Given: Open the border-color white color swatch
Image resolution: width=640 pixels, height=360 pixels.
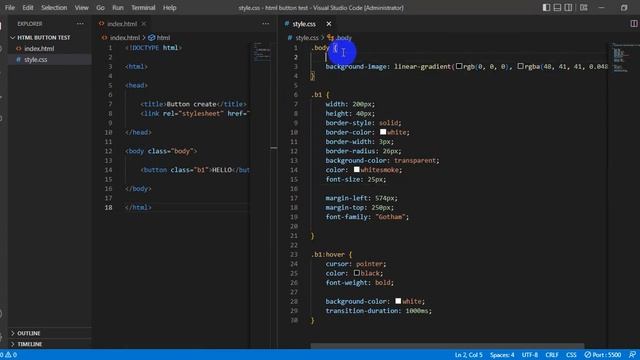Looking at the screenshot, I should (383, 132).
